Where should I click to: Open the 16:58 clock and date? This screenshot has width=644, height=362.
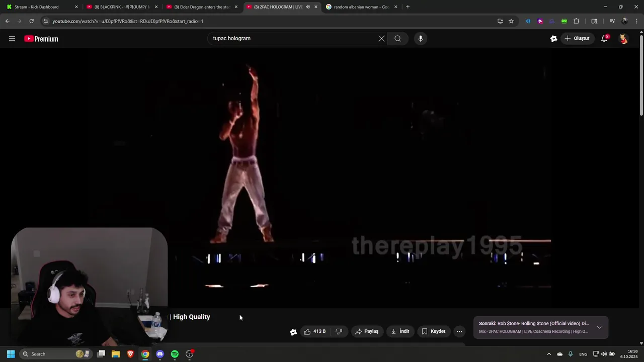629,354
